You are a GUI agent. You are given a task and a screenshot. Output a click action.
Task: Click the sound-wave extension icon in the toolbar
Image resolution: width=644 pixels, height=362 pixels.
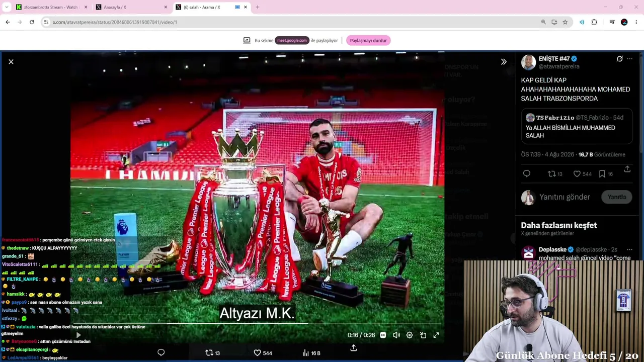pos(582,22)
